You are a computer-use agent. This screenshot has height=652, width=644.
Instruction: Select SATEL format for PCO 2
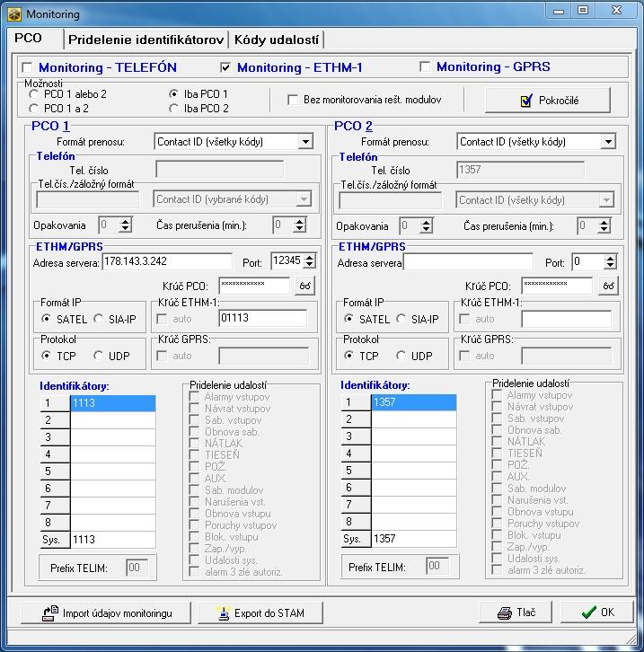point(348,319)
